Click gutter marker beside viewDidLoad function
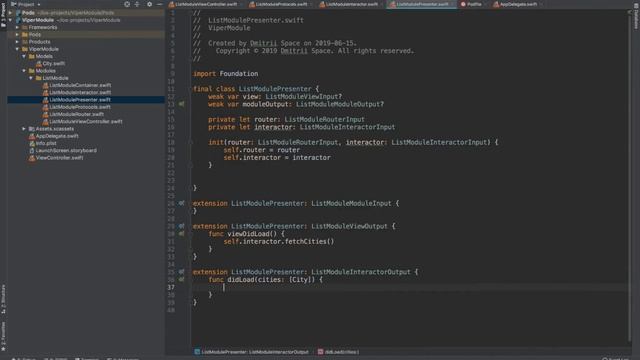This screenshot has height=360, width=640. click(181, 233)
